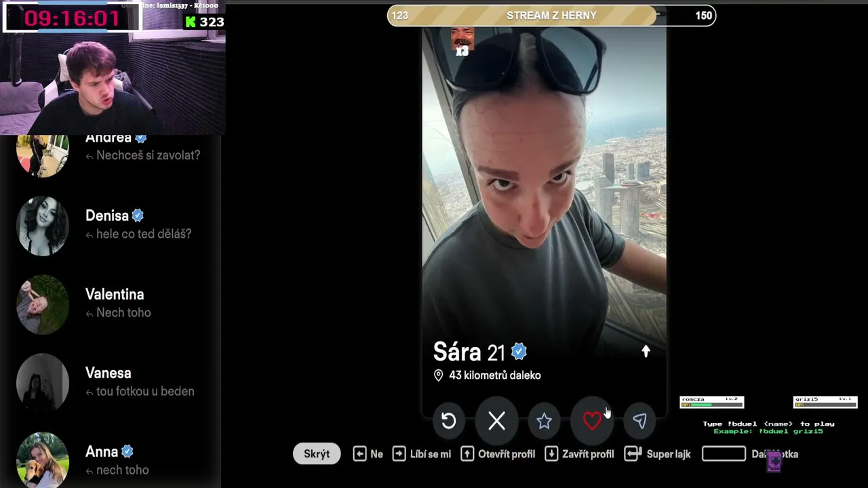Click the stream timer 09:16:01
The height and width of the screenshot is (488, 868).
72,18
